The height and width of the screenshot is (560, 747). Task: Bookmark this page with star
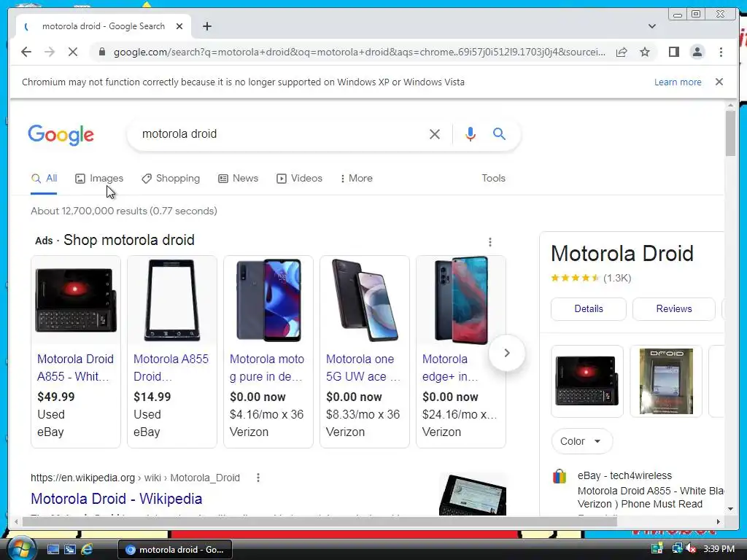(645, 52)
